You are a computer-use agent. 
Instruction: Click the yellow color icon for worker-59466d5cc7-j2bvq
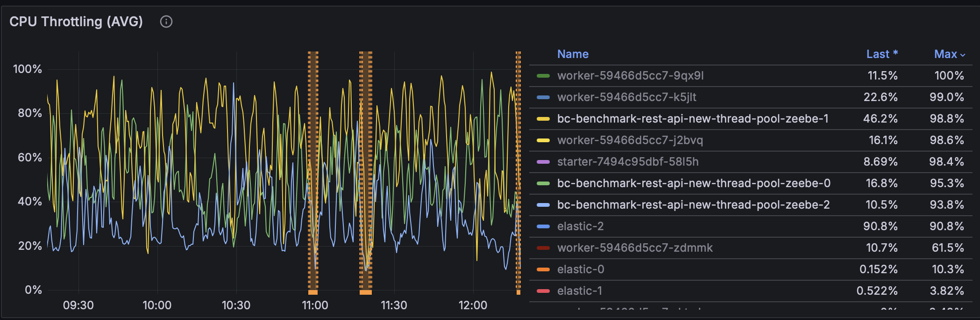(x=543, y=140)
